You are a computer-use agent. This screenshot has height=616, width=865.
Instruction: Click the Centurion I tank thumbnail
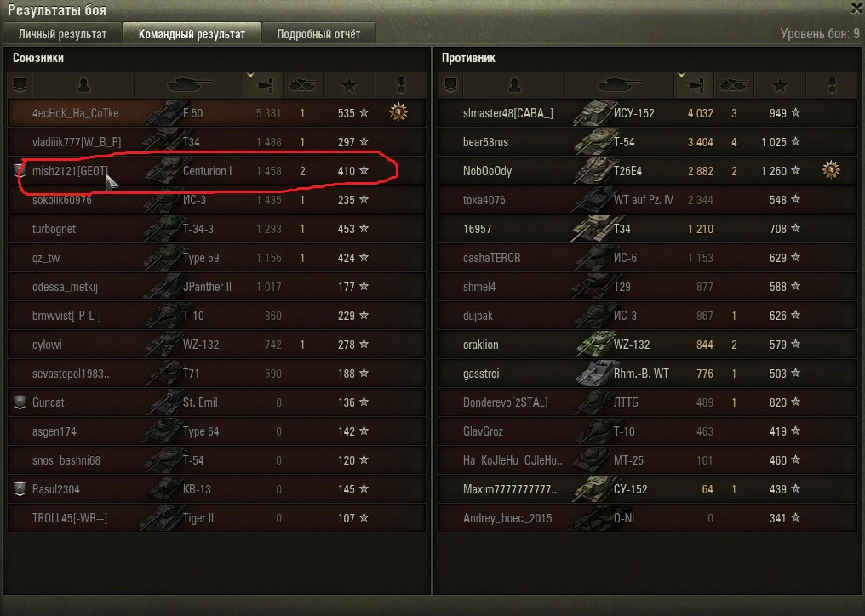[163, 170]
